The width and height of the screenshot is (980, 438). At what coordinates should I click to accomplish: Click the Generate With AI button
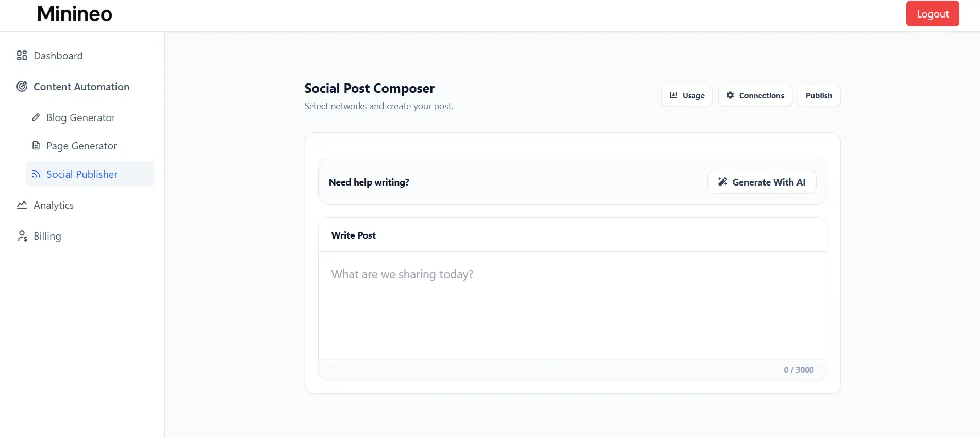click(x=761, y=182)
